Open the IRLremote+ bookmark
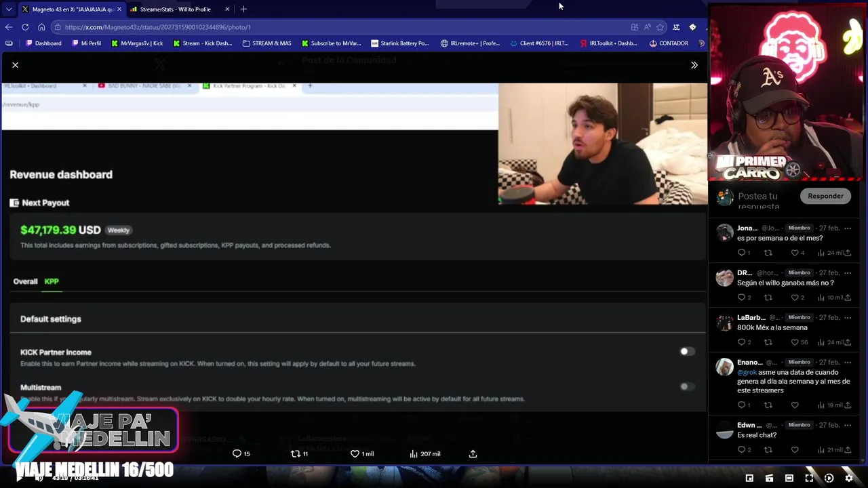Image resolution: width=868 pixels, height=488 pixels. pos(470,43)
